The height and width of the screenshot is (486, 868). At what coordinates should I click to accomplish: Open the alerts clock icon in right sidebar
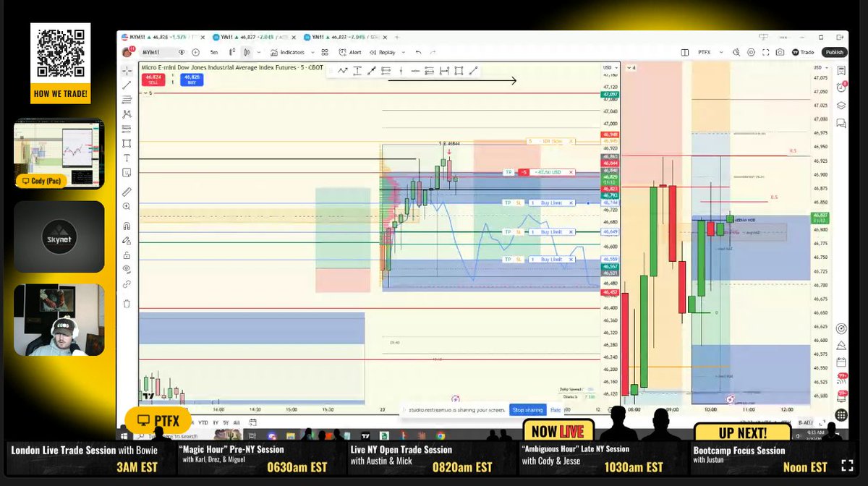841,88
